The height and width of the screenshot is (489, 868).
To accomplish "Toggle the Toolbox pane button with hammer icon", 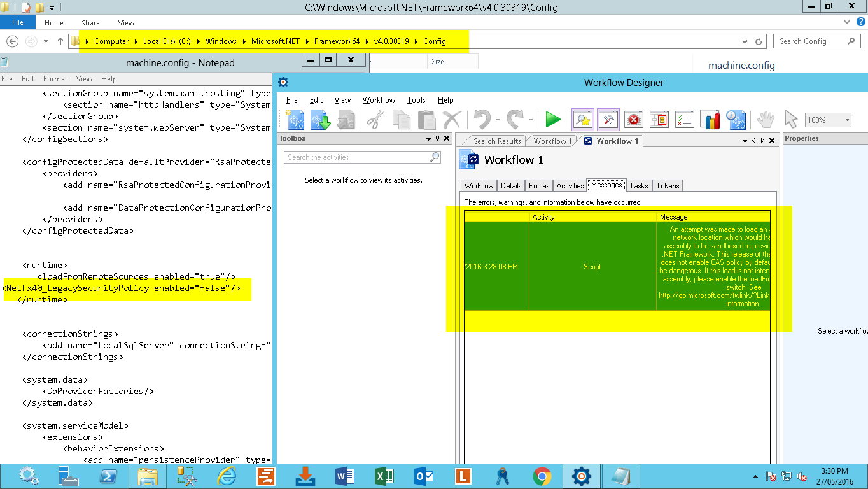I will [608, 120].
